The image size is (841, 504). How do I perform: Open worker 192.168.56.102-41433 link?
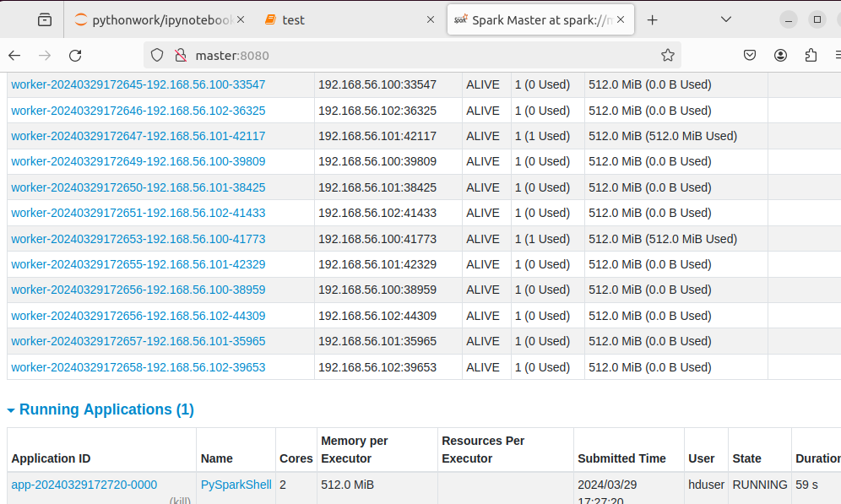click(x=138, y=213)
